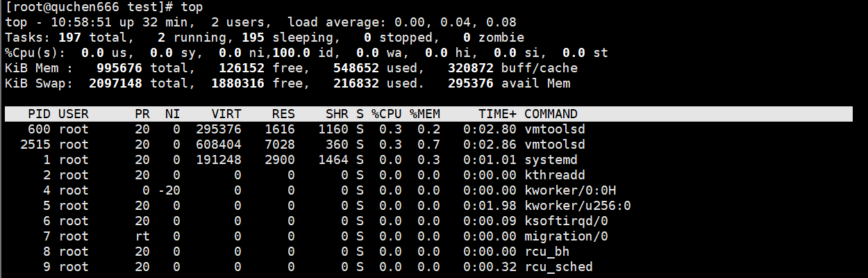Screen dimensions: 868x278
Task: Click the TIME+ value 0:02.86
Action: click(x=490, y=145)
